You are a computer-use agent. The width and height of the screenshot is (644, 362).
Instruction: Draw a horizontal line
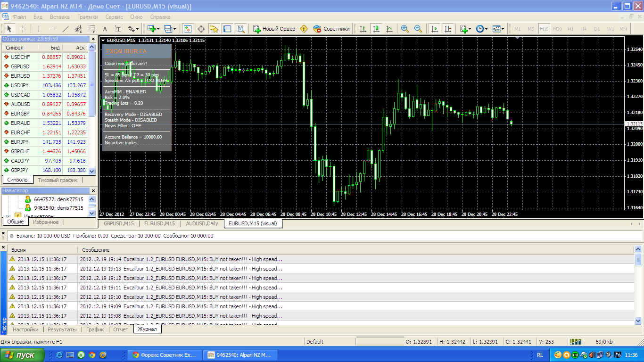pos(52,29)
